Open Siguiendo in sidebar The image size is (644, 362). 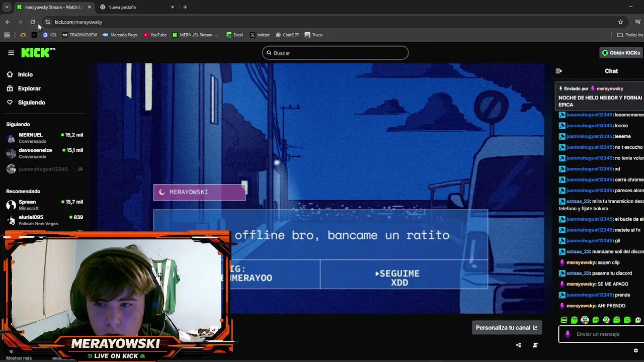[32, 103]
